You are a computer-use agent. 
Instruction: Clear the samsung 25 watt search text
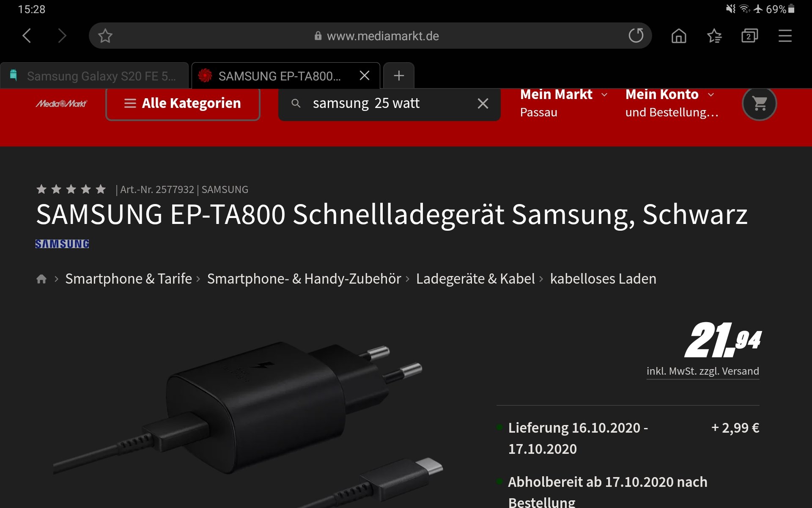click(483, 103)
